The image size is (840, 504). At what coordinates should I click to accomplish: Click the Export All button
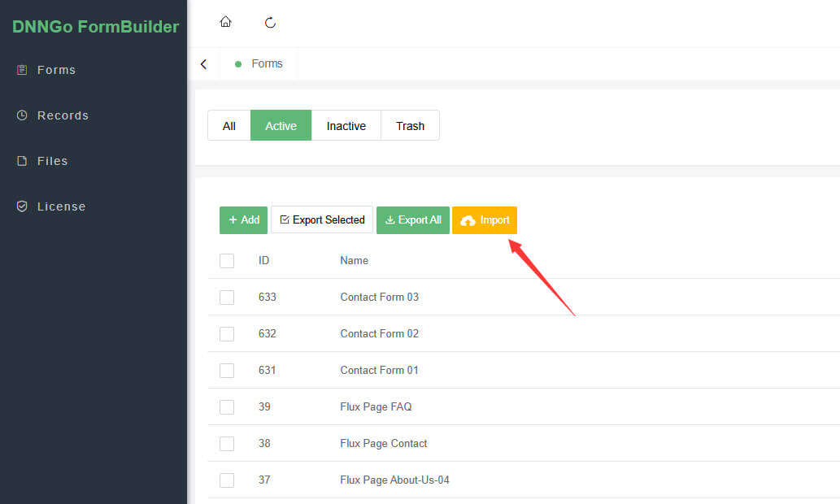tap(413, 220)
